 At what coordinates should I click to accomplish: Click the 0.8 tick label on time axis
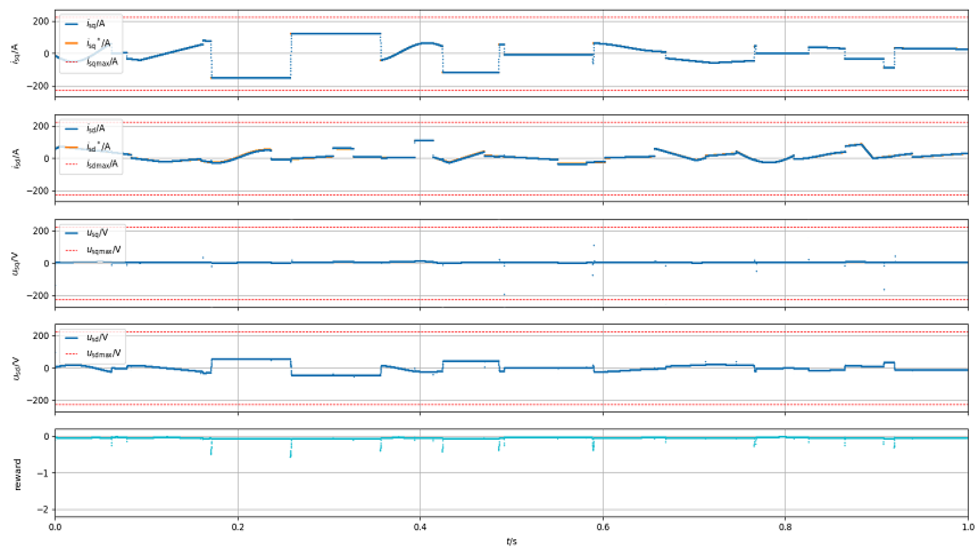pyautogui.click(x=785, y=527)
